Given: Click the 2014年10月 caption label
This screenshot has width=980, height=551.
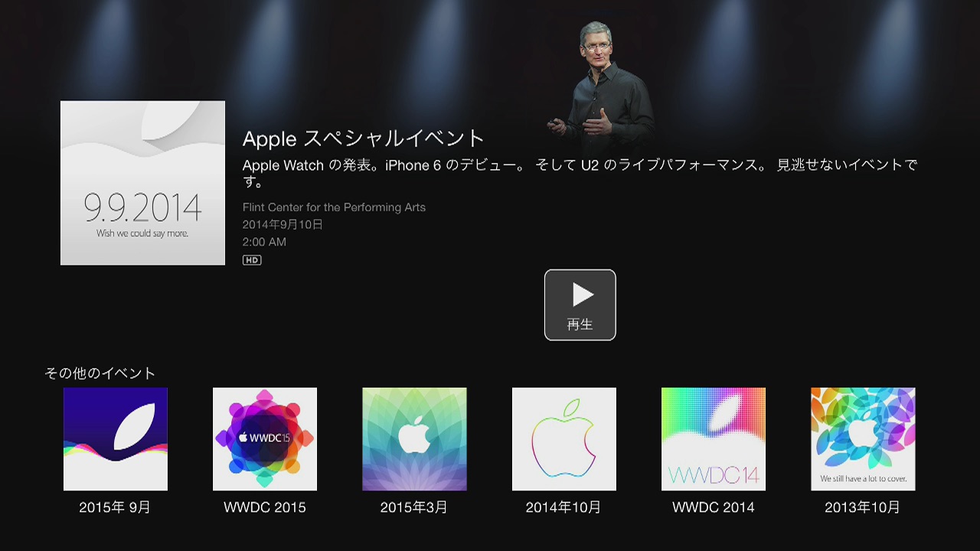Looking at the screenshot, I should point(563,507).
